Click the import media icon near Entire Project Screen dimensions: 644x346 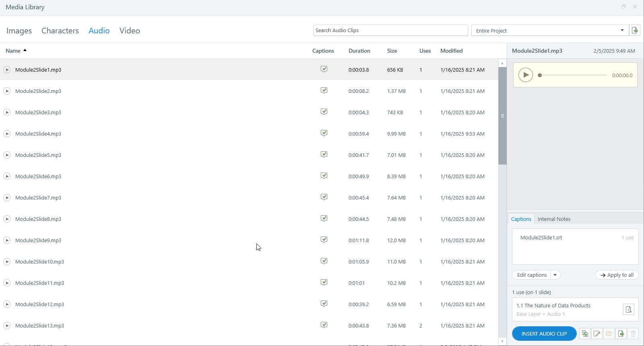click(635, 30)
